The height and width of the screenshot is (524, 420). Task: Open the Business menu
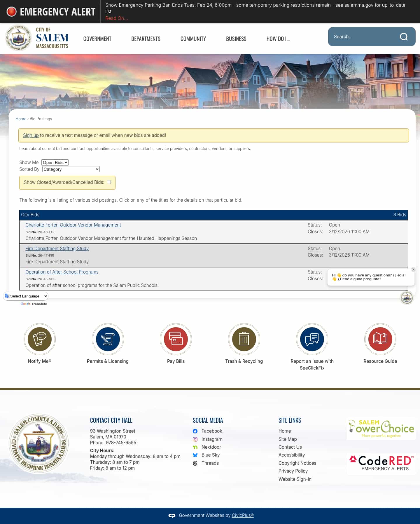coord(236,39)
